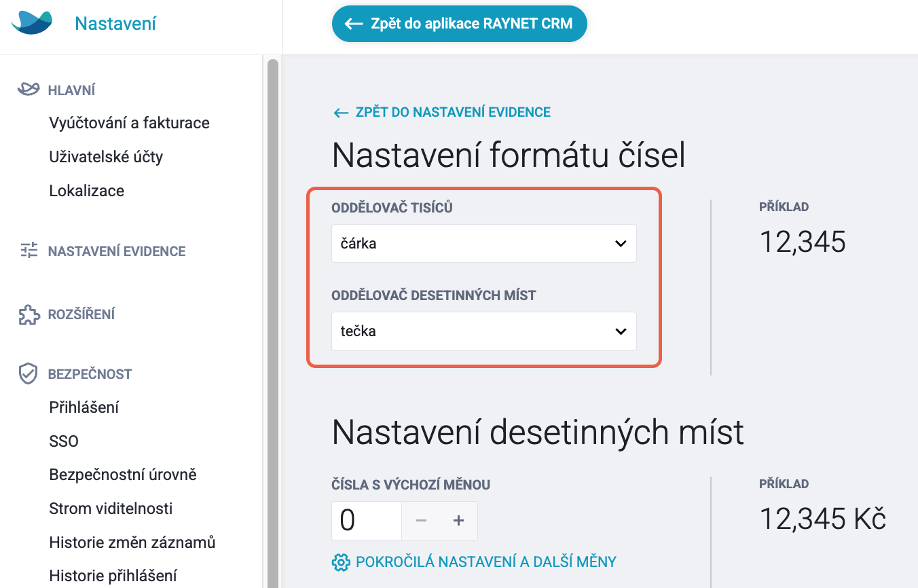Click the Nastavení formátu čísel heading
Image resolution: width=918 pixels, height=588 pixels.
pos(509,155)
